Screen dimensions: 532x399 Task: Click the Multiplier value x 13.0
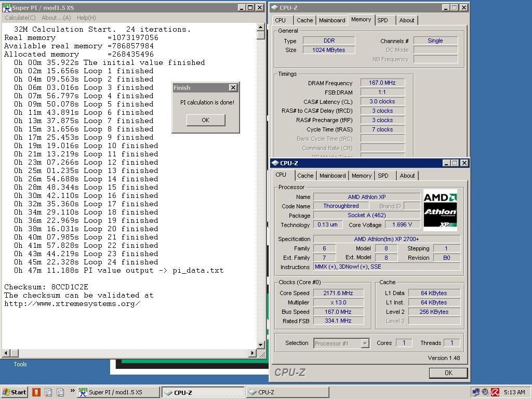click(x=338, y=302)
